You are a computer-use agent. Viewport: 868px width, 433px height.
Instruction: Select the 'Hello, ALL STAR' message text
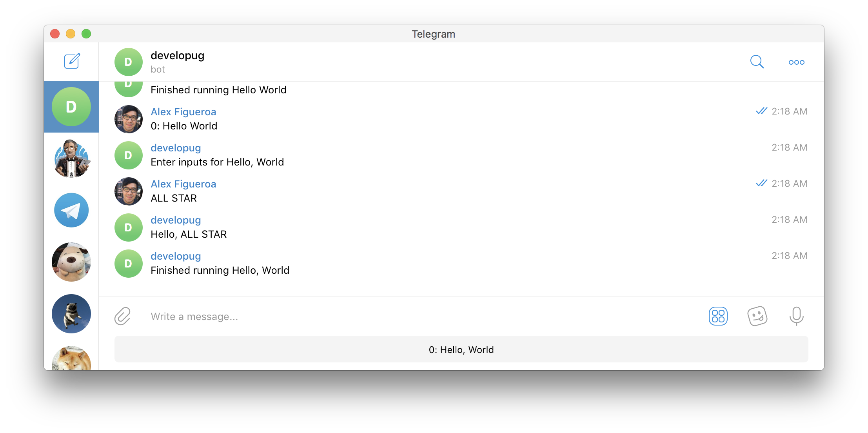coord(189,234)
